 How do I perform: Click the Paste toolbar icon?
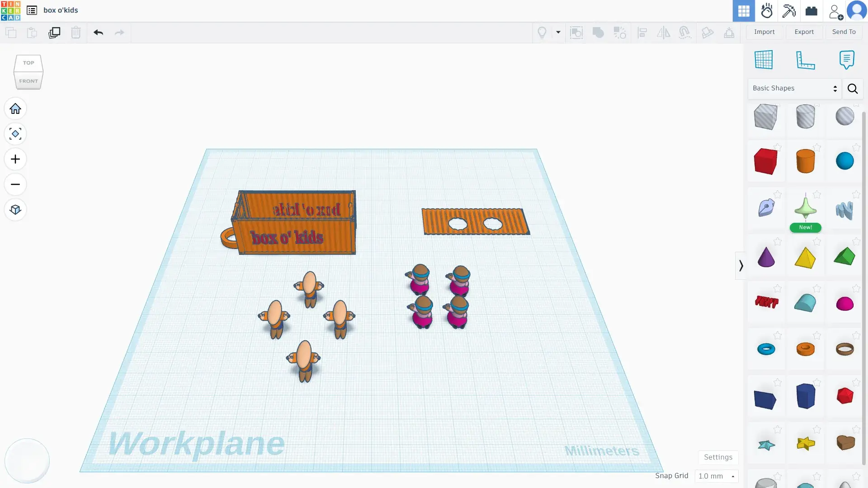pyautogui.click(x=32, y=33)
